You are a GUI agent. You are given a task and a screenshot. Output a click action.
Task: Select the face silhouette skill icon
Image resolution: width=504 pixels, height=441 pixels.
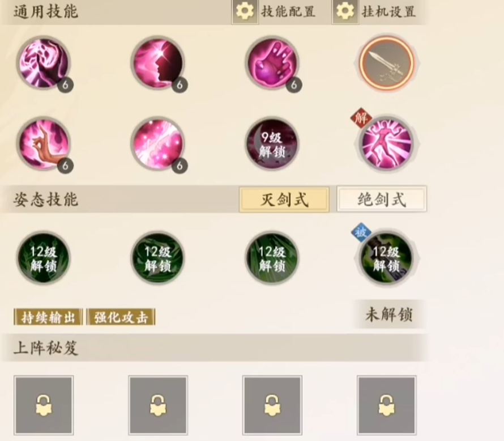point(158,63)
